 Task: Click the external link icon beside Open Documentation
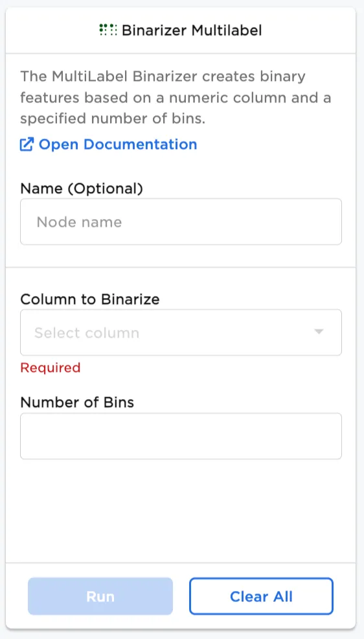coord(27,145)
